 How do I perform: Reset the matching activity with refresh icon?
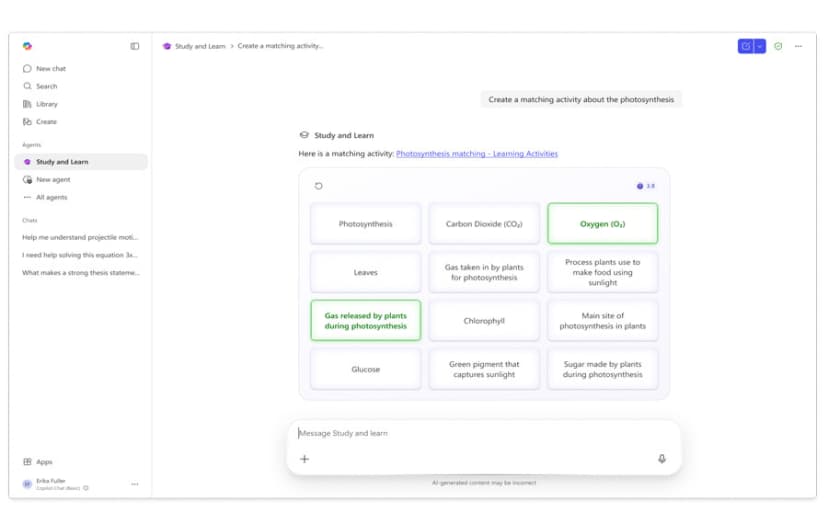(318, 186)
